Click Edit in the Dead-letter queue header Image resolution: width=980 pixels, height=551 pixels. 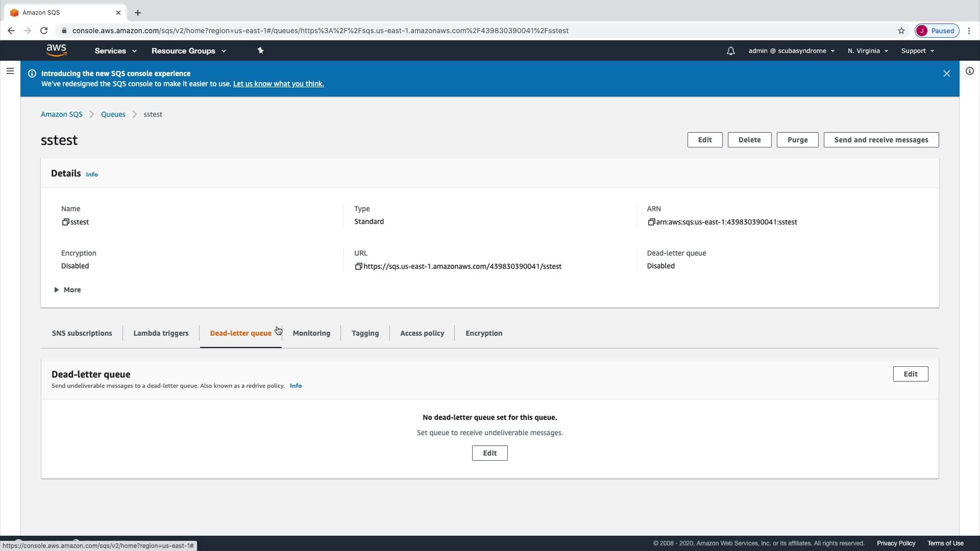point(911,374)
